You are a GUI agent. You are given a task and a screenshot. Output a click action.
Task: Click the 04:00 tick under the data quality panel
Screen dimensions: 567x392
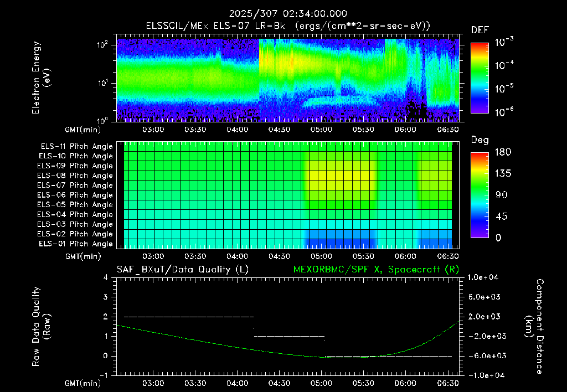pyautogui.click(x=237, y=383)
